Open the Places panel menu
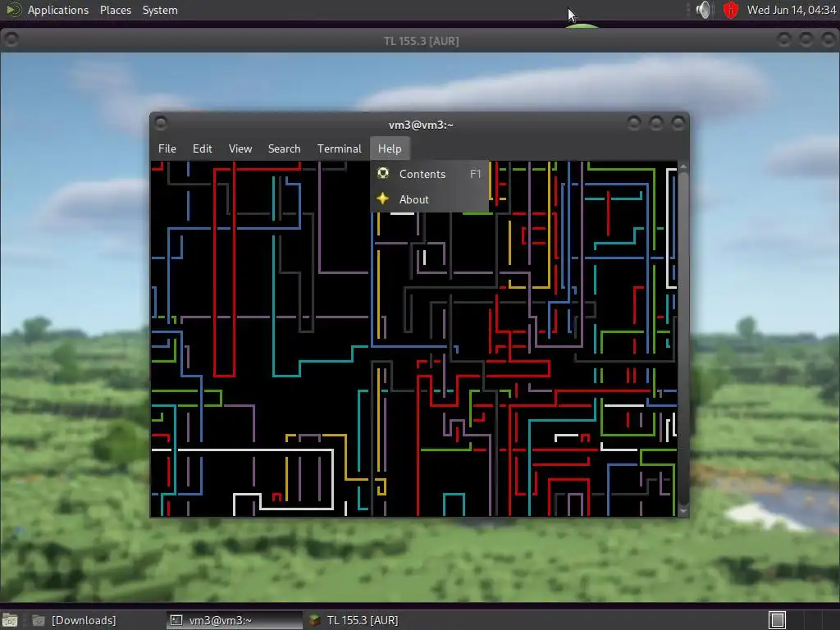This screenshot has height=630, width=840. 116,10
